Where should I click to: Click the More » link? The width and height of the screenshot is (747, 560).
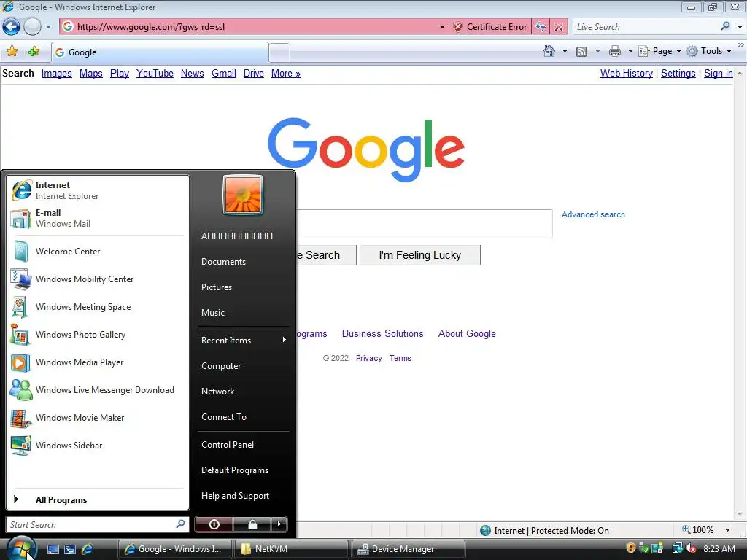(x=286, y=74)
